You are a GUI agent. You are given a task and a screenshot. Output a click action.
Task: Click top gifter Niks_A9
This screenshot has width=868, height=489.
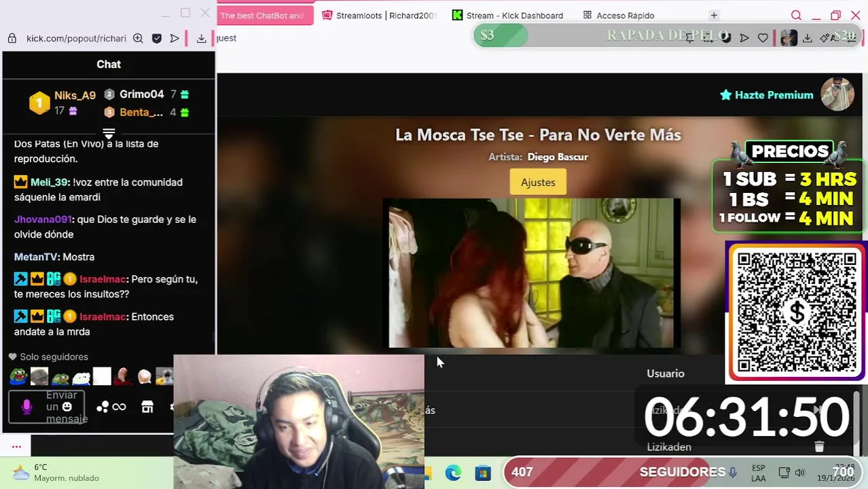(x=75, y=95)
